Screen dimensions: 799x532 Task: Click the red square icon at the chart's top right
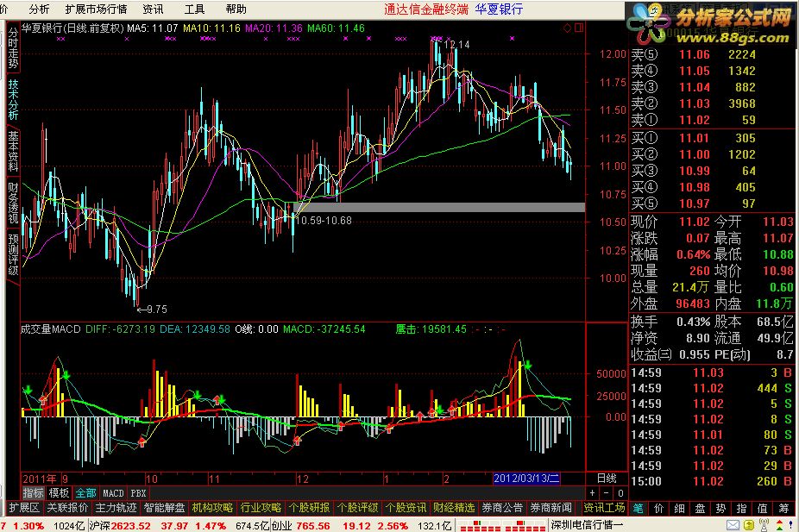point(579,28)
